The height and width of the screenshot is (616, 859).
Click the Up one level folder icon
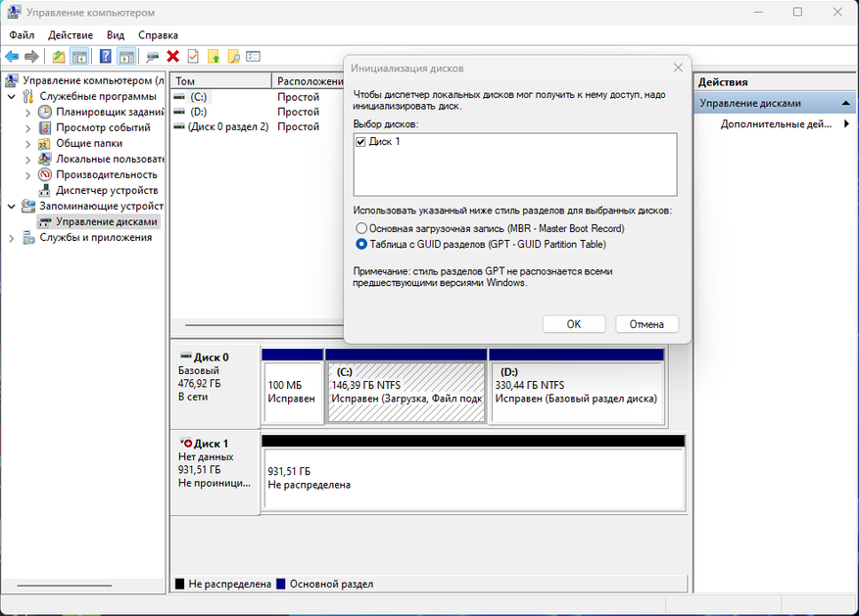59,57
